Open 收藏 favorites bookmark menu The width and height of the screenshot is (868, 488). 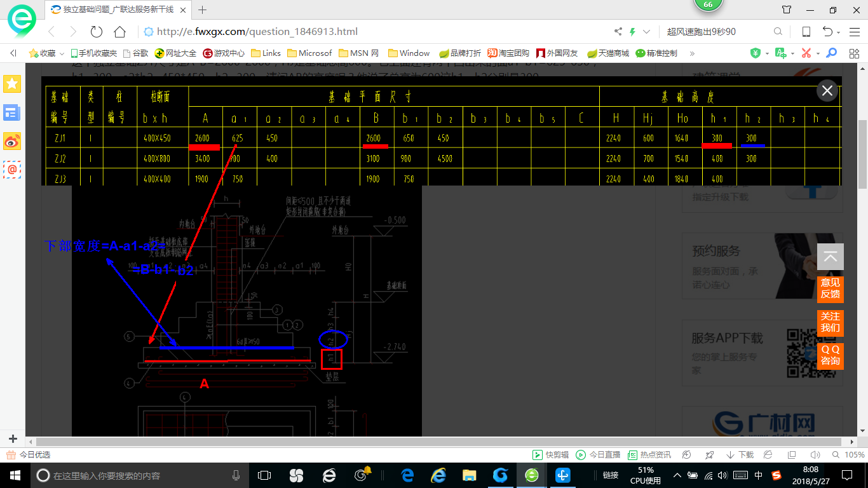coord(47,53)
